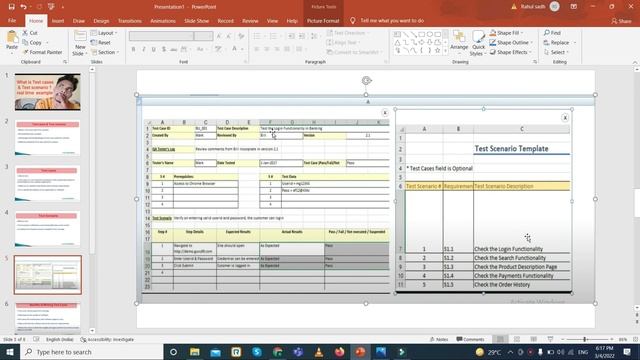This screenshot has height=360, width=640.
Task: Expand the Section dropdown
Action: tap(105, 52)
